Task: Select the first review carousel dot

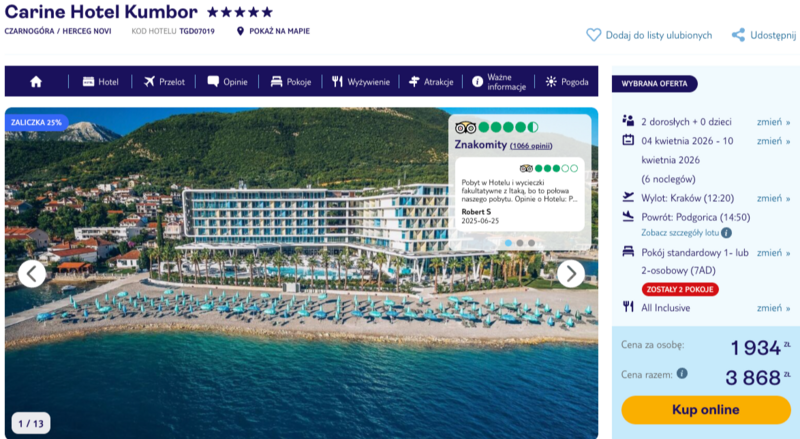Action: [x=508, y=243]
